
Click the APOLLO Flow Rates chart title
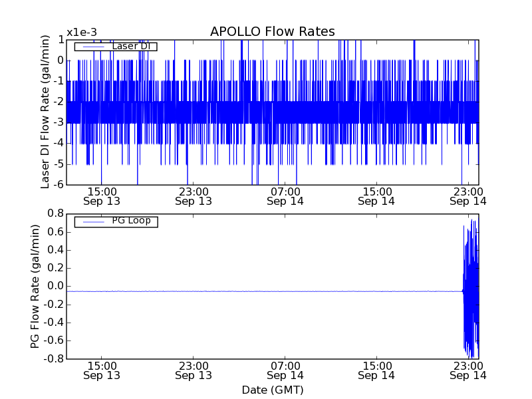pyautogui.click(x=272, y=31)
